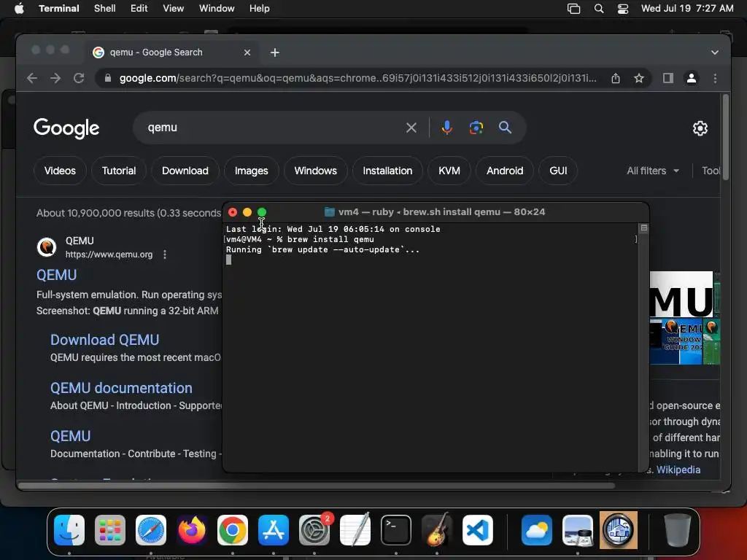This screenshot has width=747, height=560.
Task: Apply the KVM filter chip
Action: click(x=449, y=171)
